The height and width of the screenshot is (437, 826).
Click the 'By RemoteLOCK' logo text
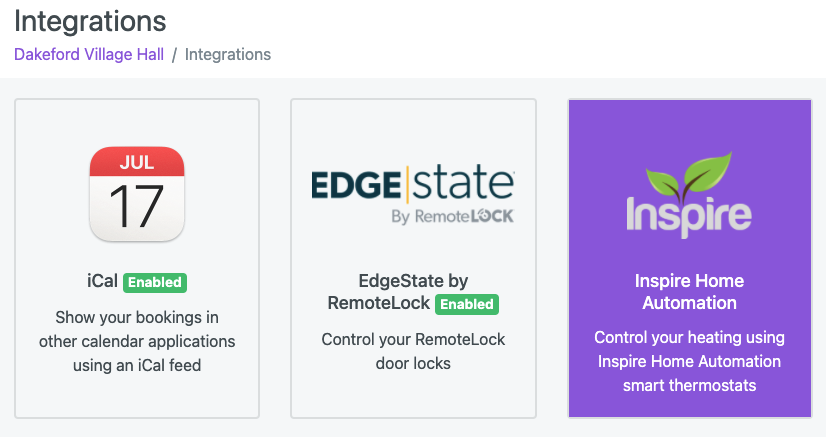[x=453, y=216]
